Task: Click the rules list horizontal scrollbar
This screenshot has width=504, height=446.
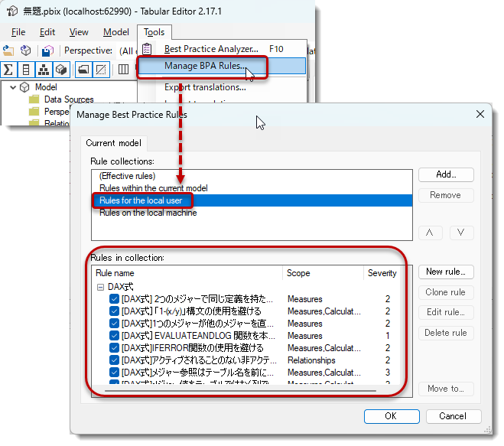Action: [240, 391]
